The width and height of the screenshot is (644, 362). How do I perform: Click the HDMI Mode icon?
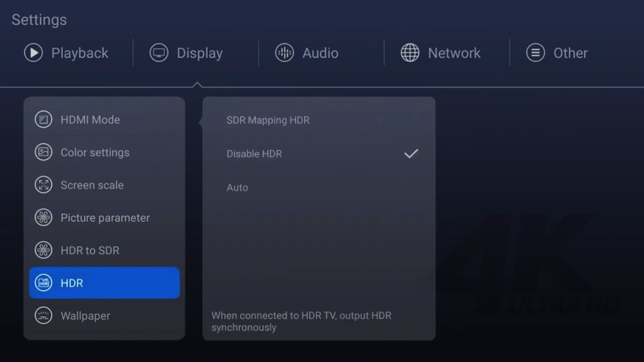[43, 120]
